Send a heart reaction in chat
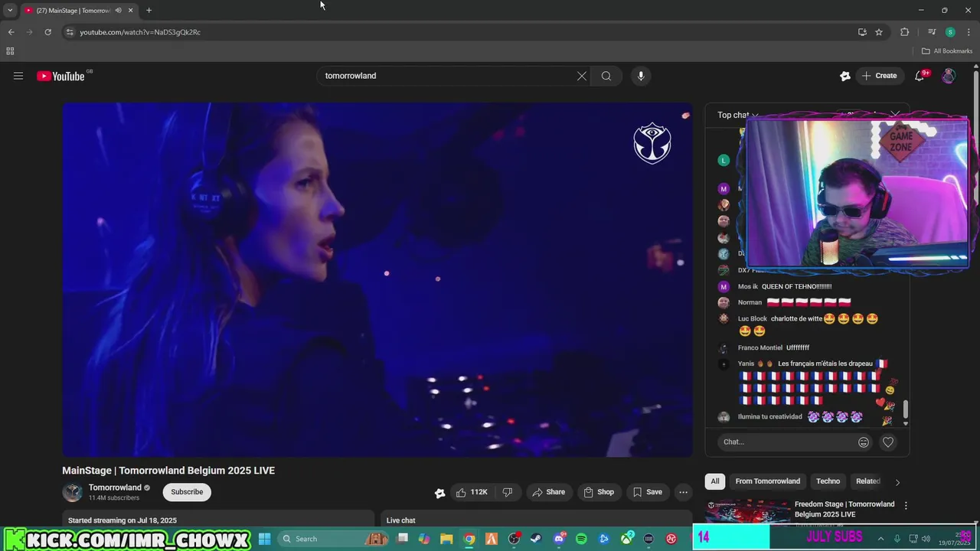This screenshot has width=980, height=551. (x=888, y=442)
